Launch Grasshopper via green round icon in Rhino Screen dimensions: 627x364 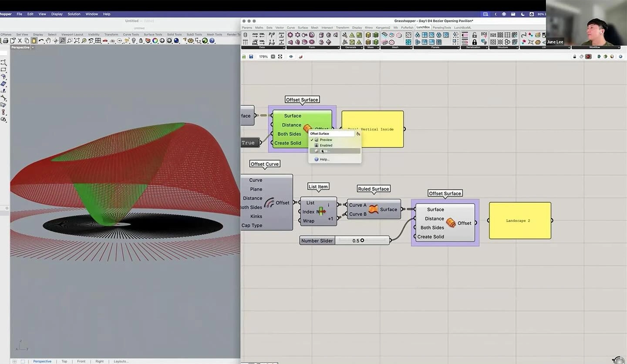pyautogui.click(x=205, y=41)
